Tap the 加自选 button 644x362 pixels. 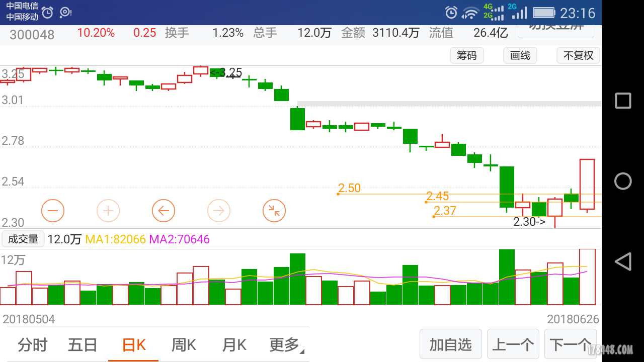(x=451, y=344)
